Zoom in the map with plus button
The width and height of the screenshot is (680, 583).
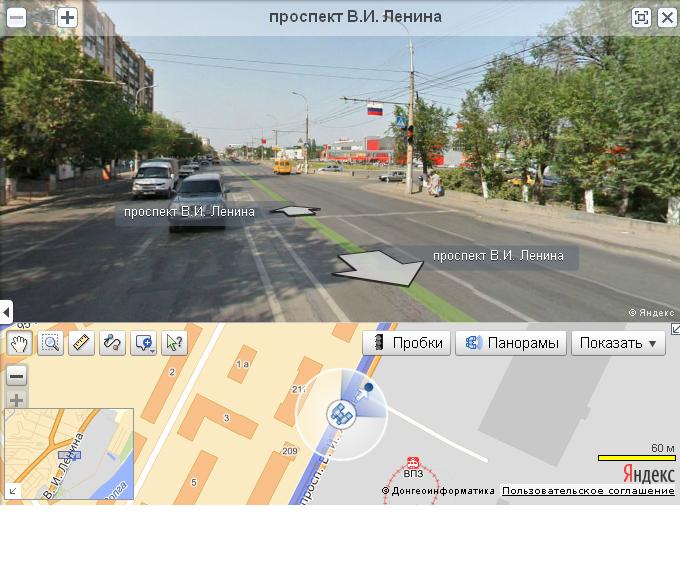tap(16, 400)
